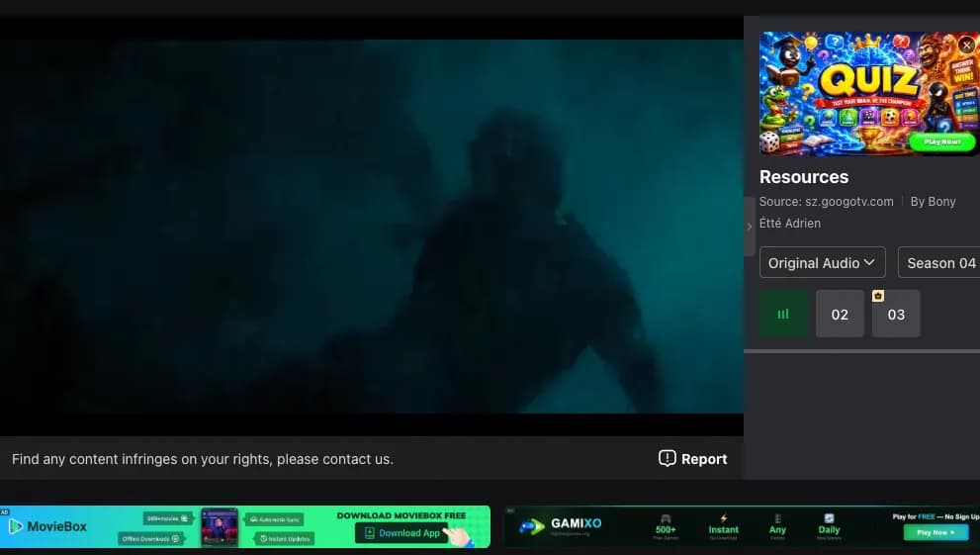Close the Quiz advertisement

pos(966,45)
